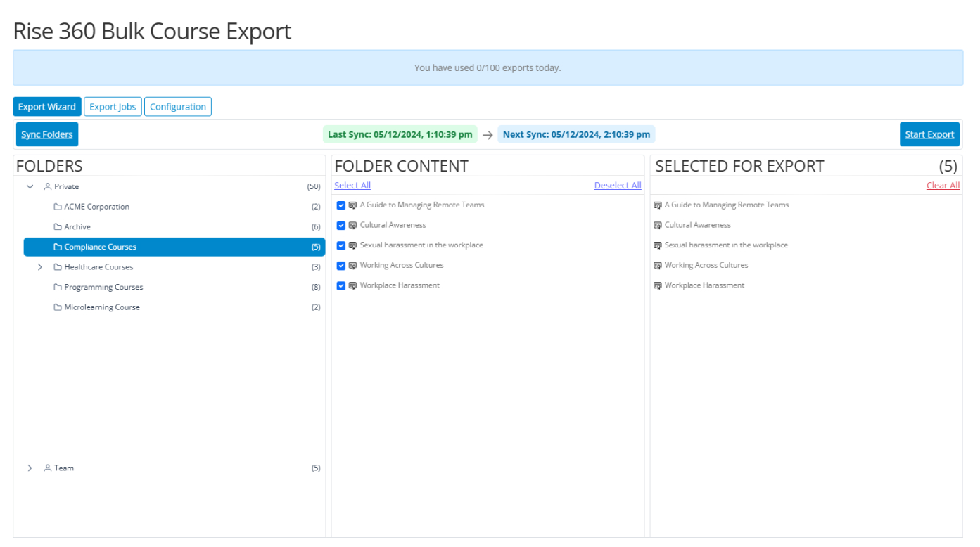980x547 pixels.
Task: Click the Last Sync timestamp badge
Action: (x=400, y=134)
